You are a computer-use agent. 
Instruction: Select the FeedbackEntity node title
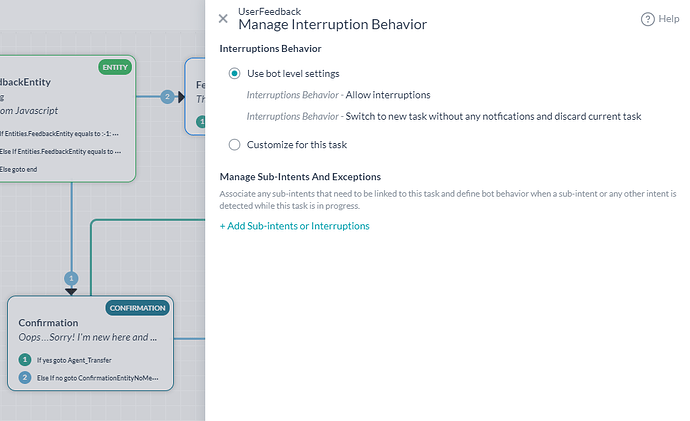25,82
